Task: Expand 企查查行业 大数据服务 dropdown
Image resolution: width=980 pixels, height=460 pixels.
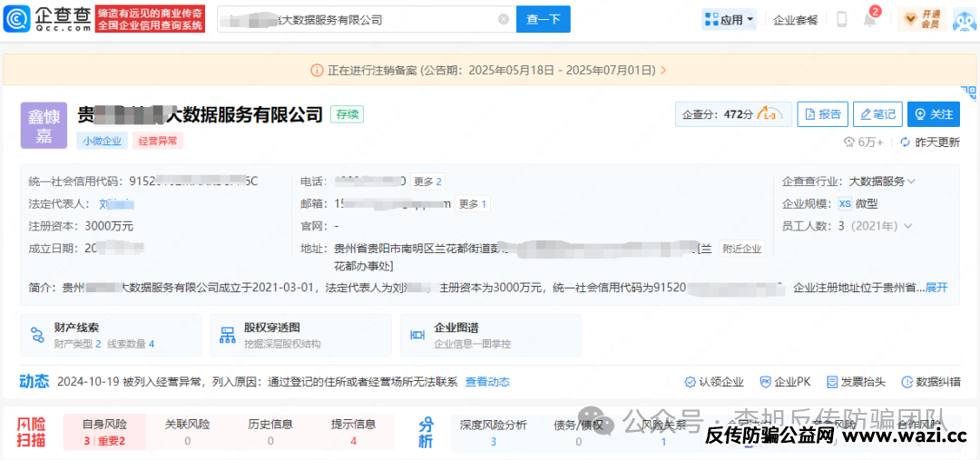Action: (882, 181)
